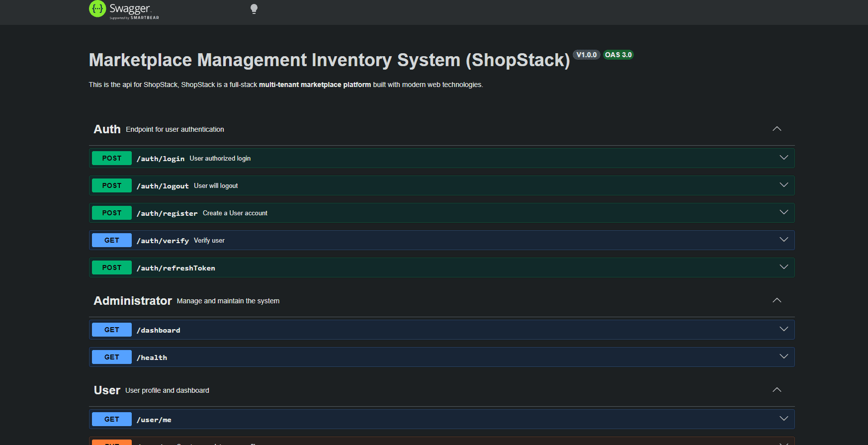Click the V1.0.0 version badge
This screenshot has width=868, height=445.
coord(587,55)
